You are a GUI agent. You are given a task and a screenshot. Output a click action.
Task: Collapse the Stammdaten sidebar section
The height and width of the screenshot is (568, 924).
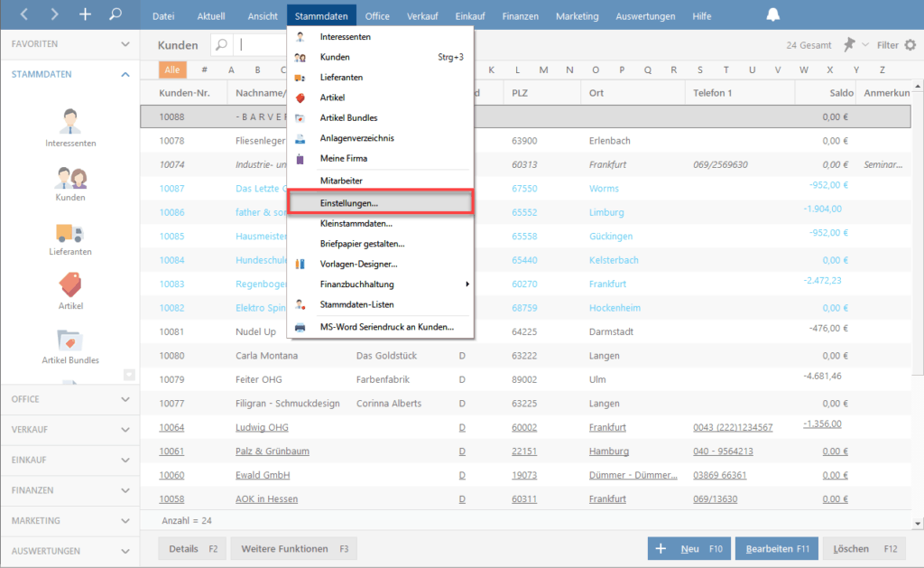125,75
